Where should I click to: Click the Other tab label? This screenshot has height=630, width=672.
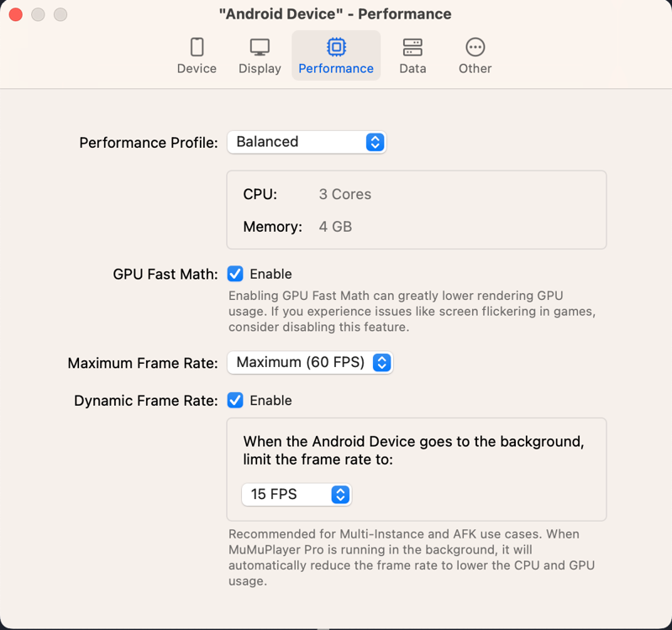(475, 69)
